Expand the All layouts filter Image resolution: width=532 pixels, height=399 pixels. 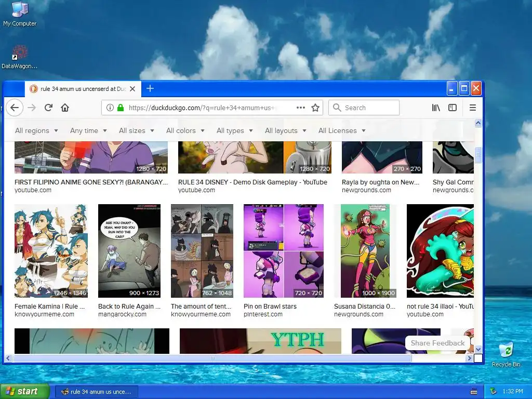click(x=285, y=130)
